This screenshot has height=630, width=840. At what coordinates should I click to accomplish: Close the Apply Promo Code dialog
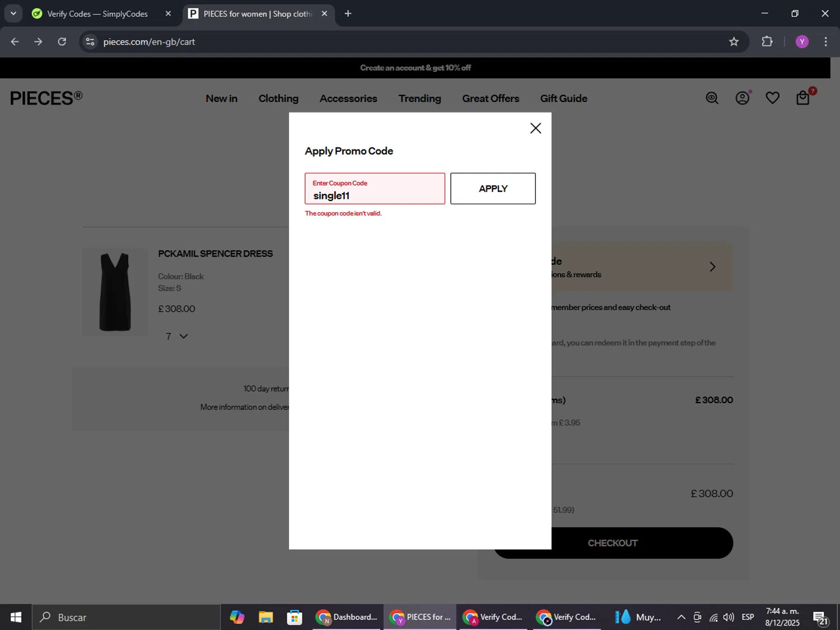click(x=535, y=128)
